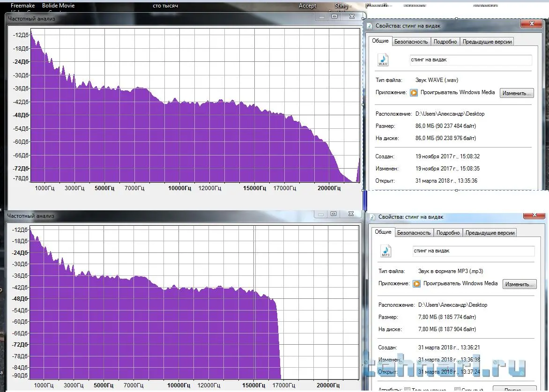
Task: Click WAV creation date 19 ноября 2017 г., 15:08:32
Action: pos(447,156)
